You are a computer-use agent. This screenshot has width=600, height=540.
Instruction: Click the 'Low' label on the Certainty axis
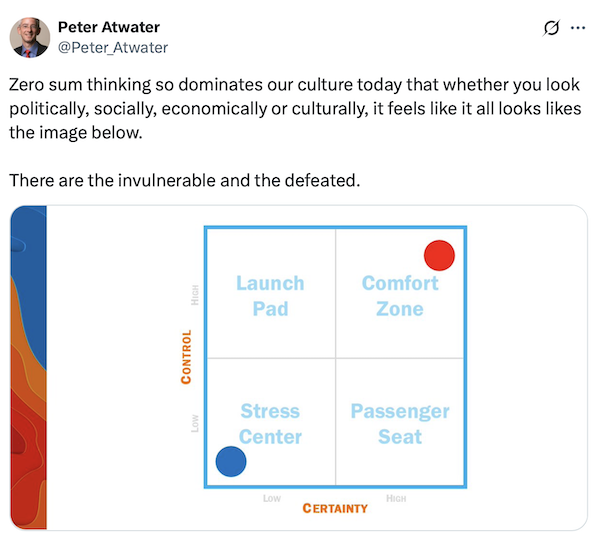pyautogui.click(x=272, y=498)
